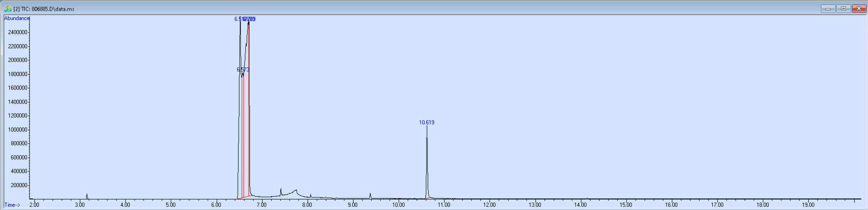Click the 19.00 time axis label

[808, 205]
